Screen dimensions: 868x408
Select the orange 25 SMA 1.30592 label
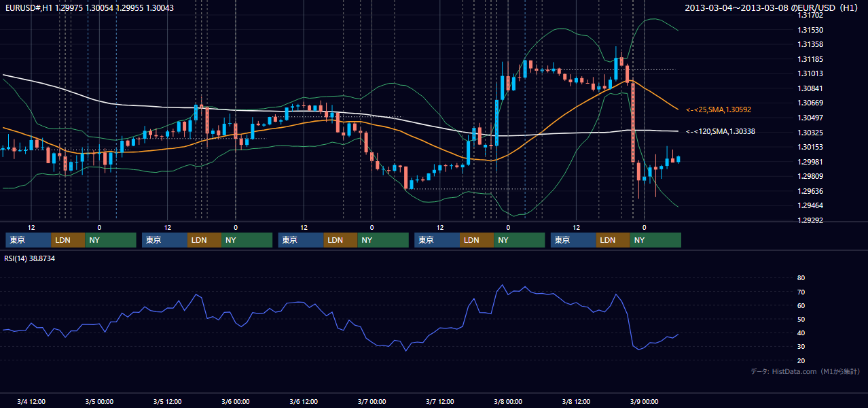click(719, 109)
